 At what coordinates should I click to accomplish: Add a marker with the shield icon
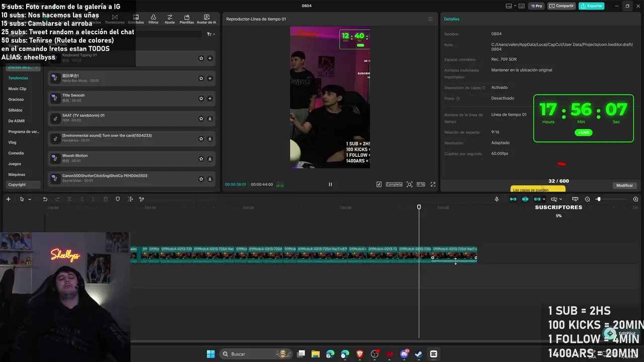(x=118, y=199)
